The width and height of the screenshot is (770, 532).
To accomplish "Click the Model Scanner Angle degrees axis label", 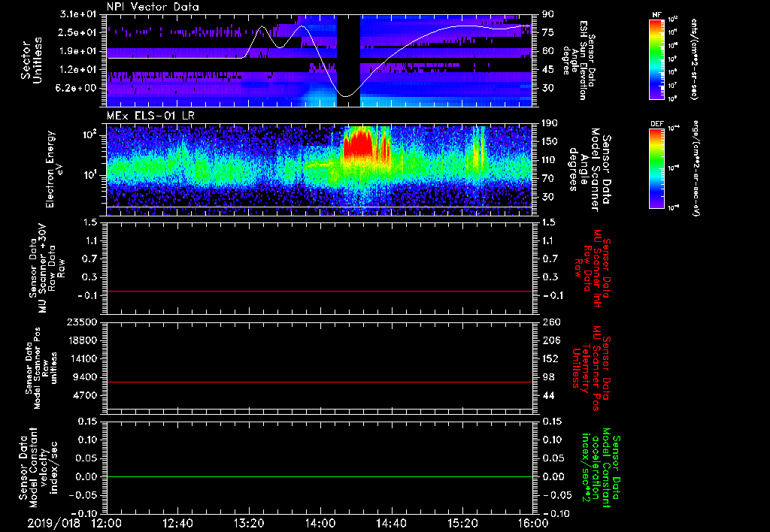I will click(x=590, y=170).
